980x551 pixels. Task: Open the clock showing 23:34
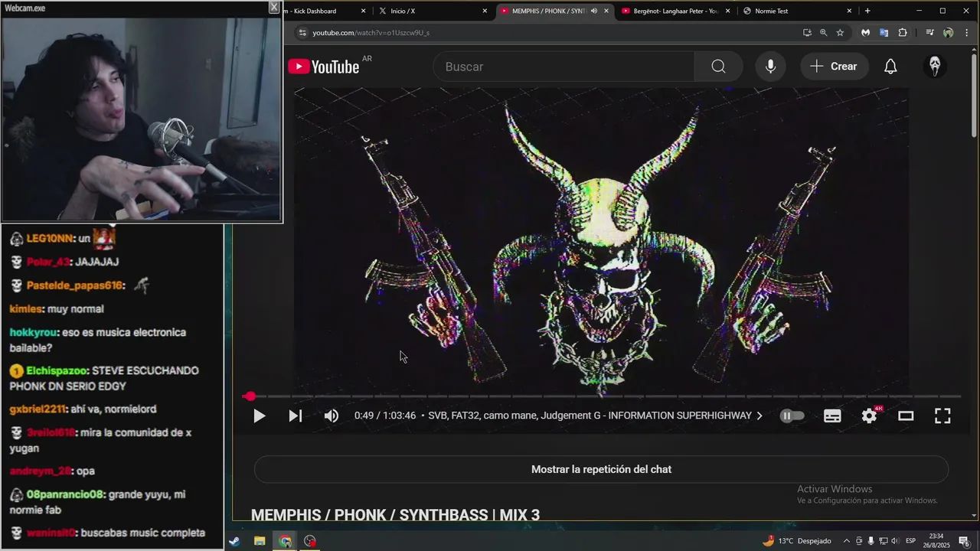936,541
